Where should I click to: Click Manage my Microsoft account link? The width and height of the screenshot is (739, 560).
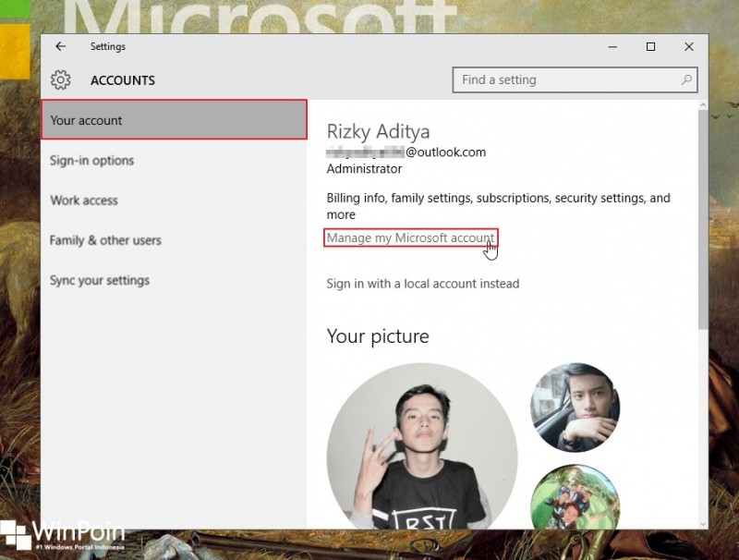(x=410, y=237)
